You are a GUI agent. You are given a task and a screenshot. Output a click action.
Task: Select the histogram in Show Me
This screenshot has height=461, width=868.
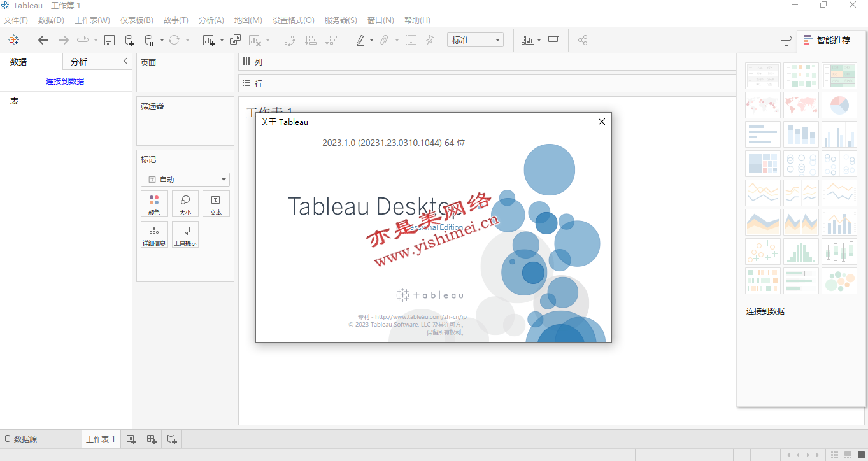(x=800, y=252)
